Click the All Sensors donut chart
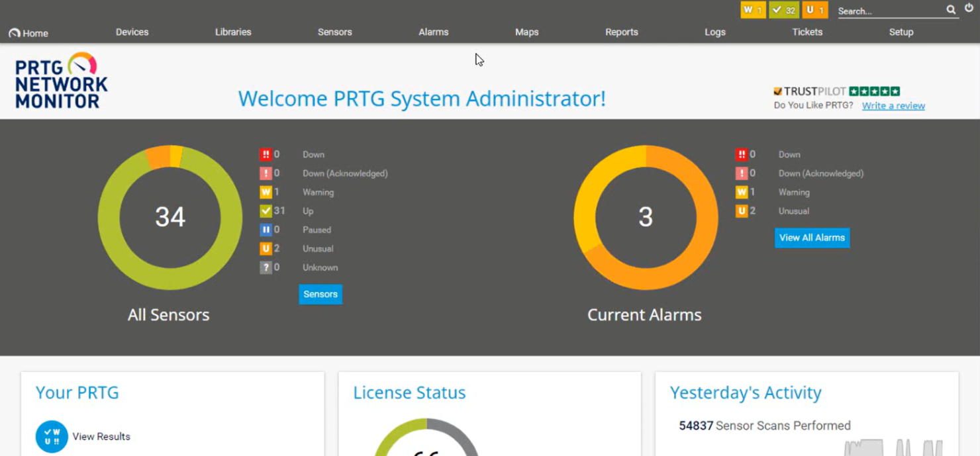The width and height of the screenshot is (980, 456). 170,217
